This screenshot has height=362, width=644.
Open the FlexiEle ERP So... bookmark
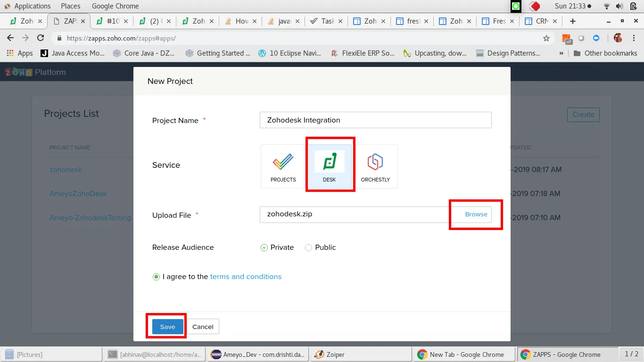point(363,53)
